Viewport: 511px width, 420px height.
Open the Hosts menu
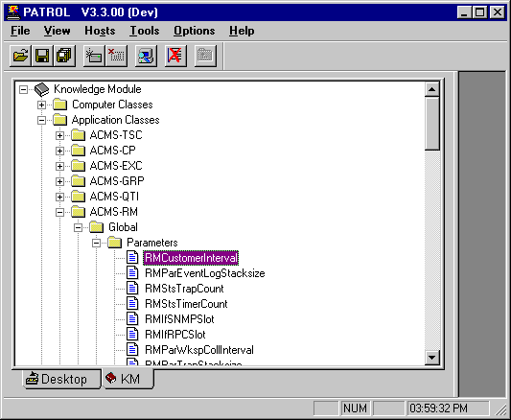(x=100, y=31)
